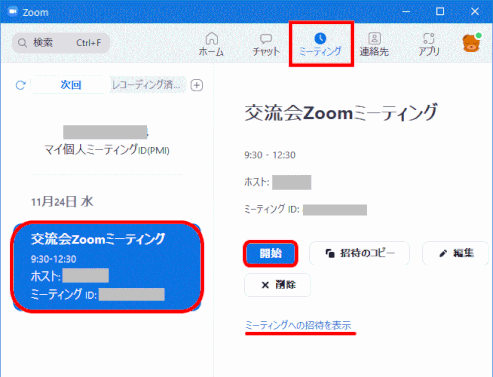Refresh the meeting list
The width and height of the screenshot is (493, 377).
(x=21, y=85)
